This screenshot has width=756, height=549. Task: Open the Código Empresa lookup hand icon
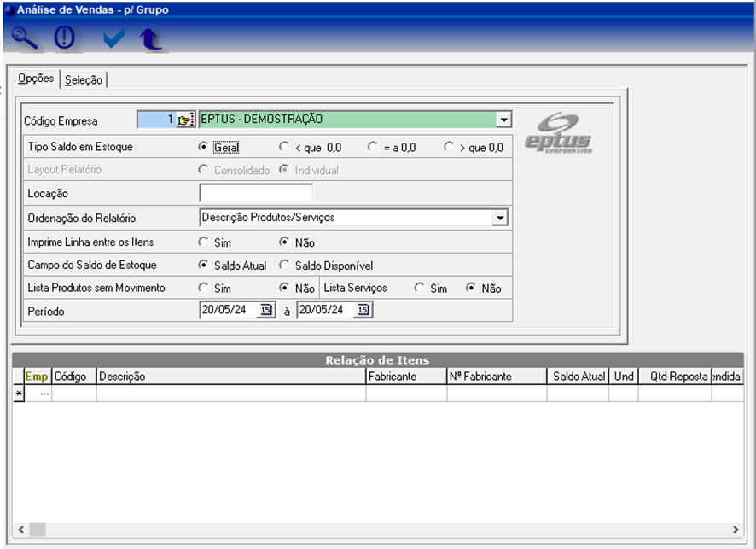coord(186,120)
